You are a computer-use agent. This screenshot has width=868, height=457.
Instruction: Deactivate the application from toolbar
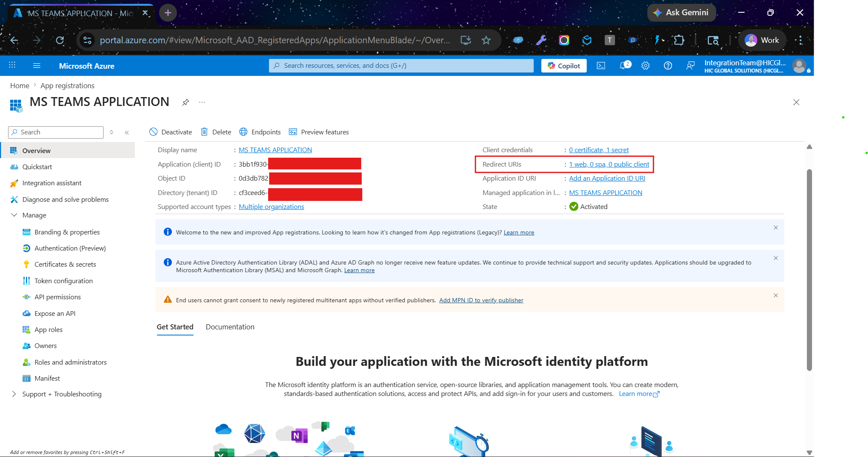pyautogui.click(x=171, y=132)
